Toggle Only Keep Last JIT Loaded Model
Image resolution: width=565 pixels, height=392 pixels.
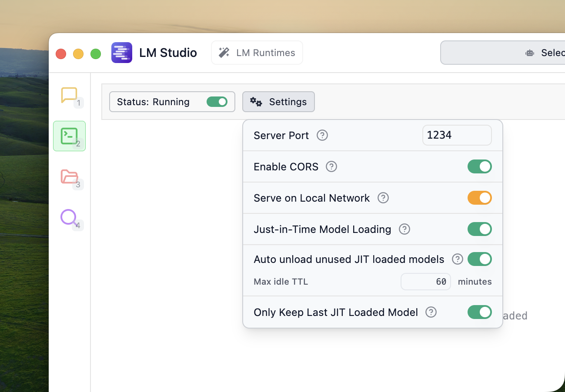[480, 312]
